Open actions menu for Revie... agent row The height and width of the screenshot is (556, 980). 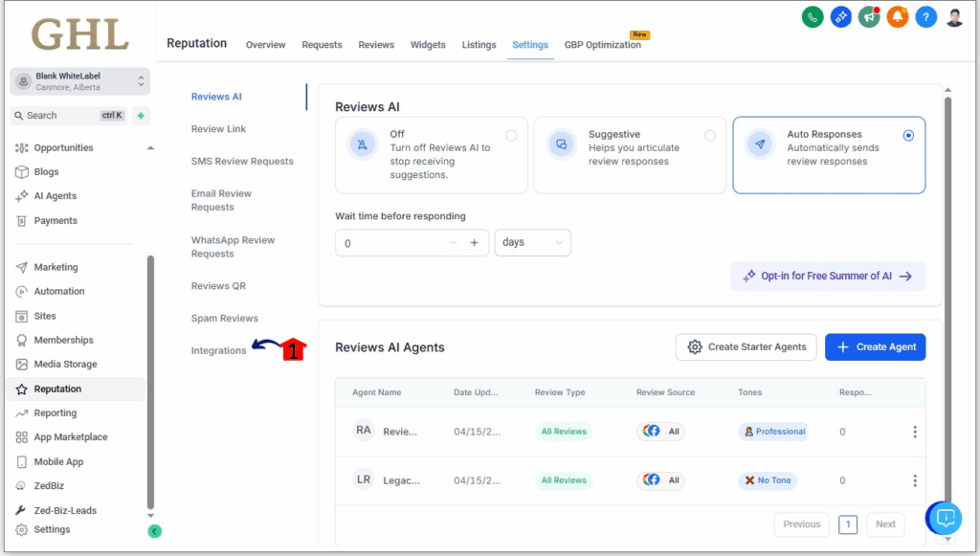915,432
